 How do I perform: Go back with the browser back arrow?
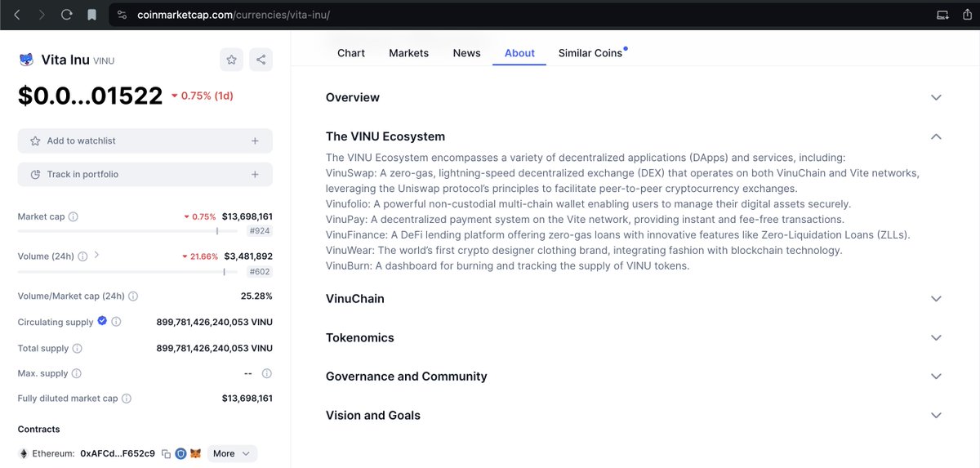point(17,15)
